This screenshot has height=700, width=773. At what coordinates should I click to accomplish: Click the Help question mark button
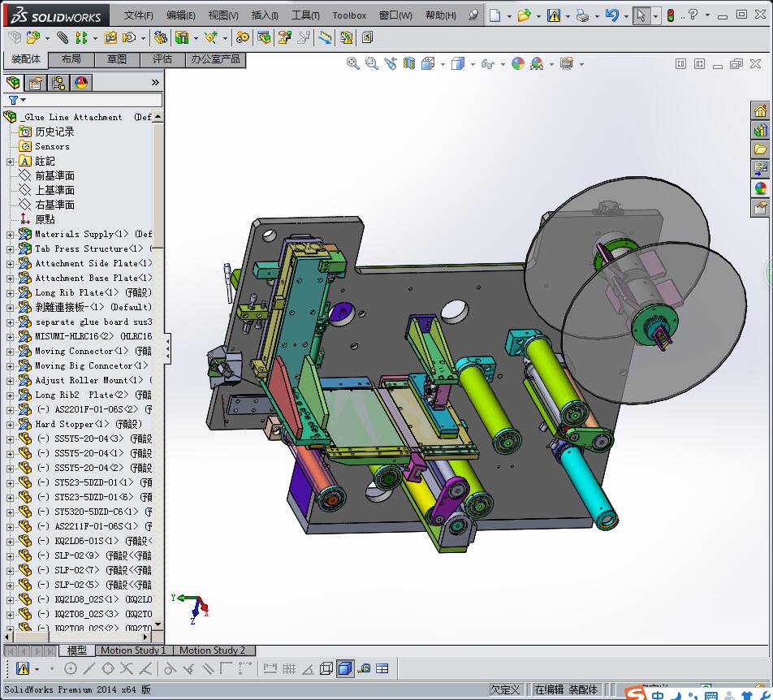pos(693,15)
